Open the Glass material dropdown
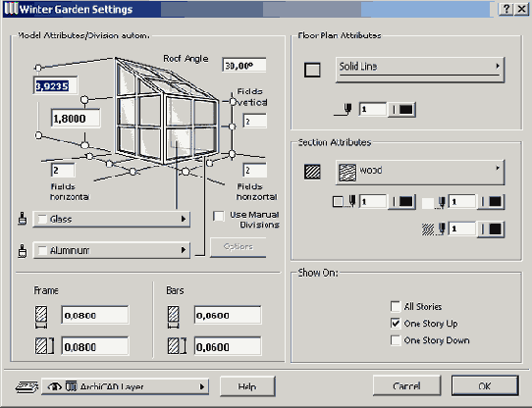 [x=111, y=219]
